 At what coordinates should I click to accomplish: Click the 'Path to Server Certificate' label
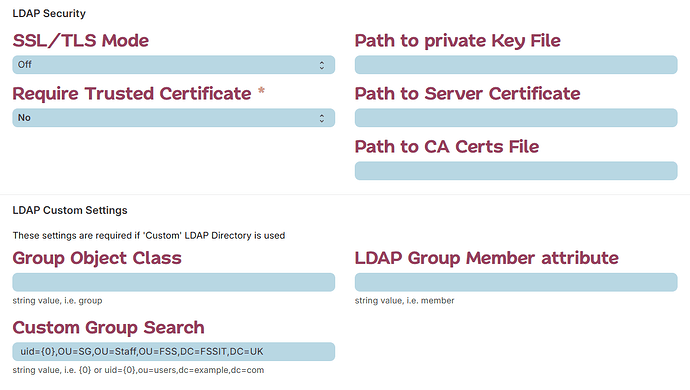tap(467, 94)
